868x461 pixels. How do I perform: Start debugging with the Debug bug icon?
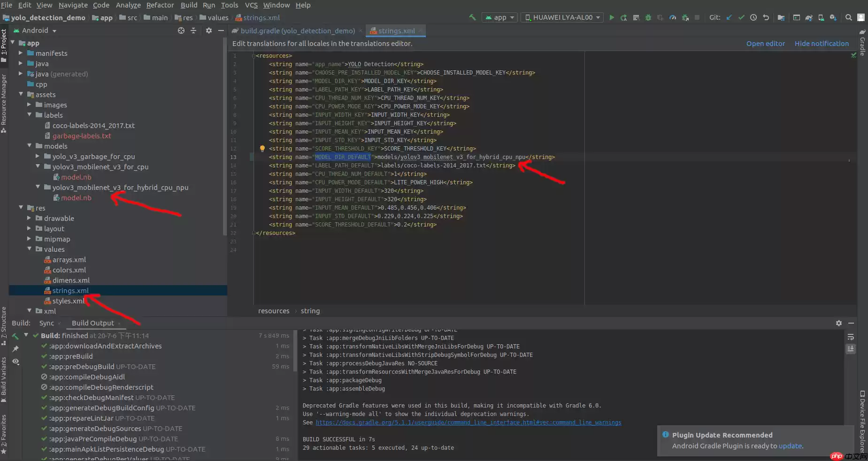coord(648,17)
